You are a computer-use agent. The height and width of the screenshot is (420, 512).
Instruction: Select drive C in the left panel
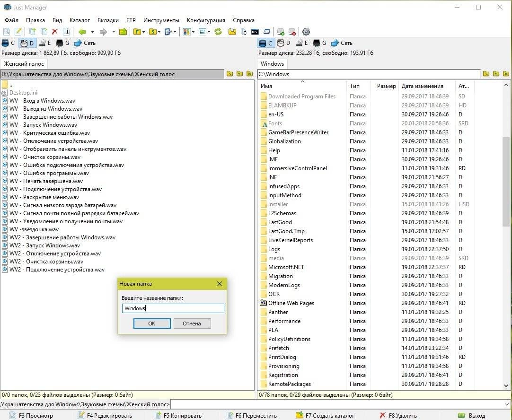pyautogui.click(x=9, y=43)
